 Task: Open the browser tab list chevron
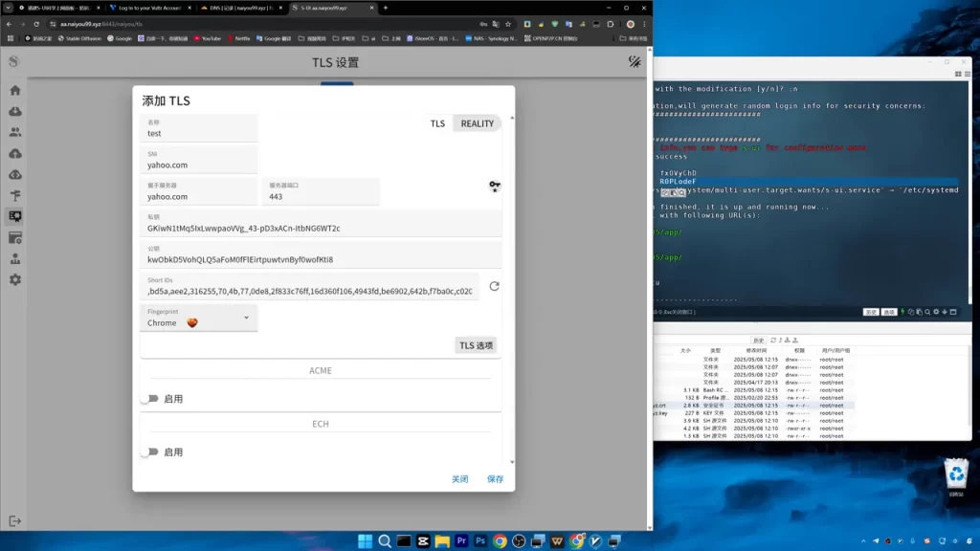click(x=8, y=8)
